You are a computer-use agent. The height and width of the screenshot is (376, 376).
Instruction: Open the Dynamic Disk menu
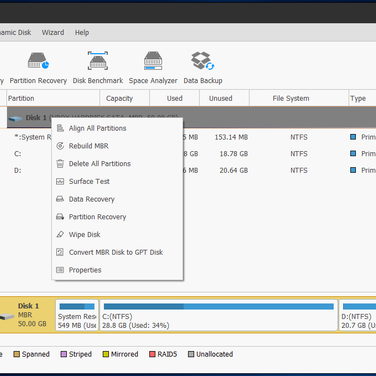pyautogui.click(x=15, y=32)
